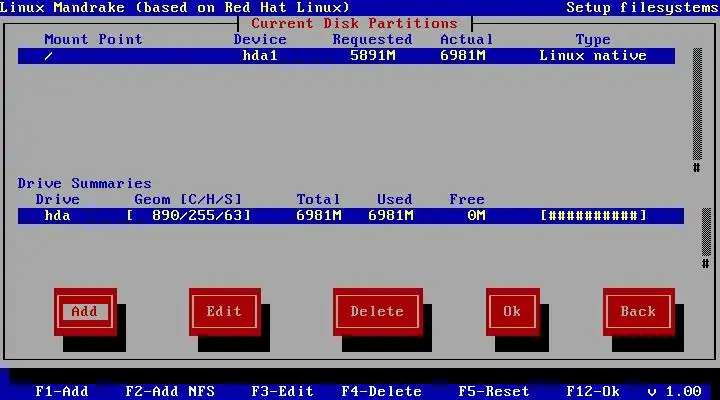Click the Used column header

coord(395,199)
